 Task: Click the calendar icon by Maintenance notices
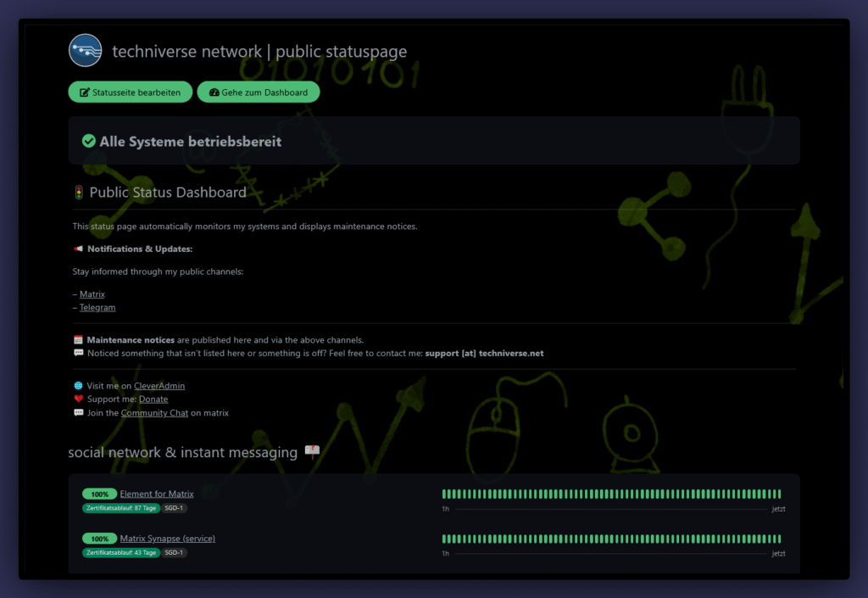(x=78, y=340)
